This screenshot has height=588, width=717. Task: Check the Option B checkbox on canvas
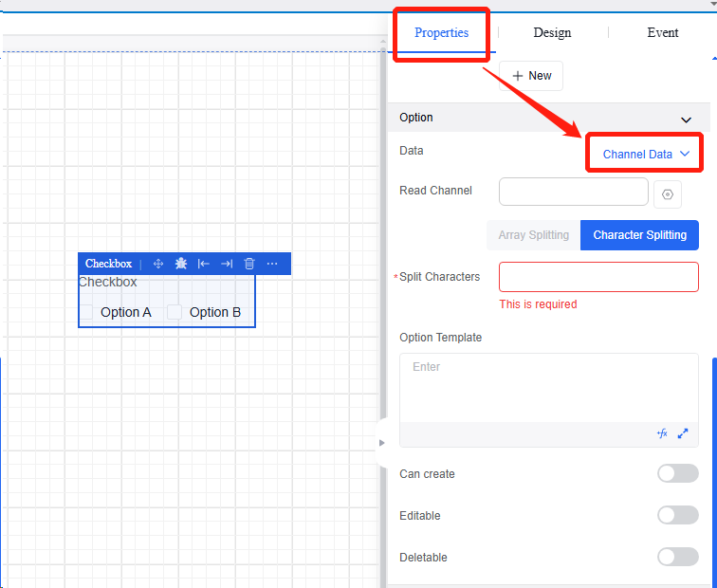(175, 312)
